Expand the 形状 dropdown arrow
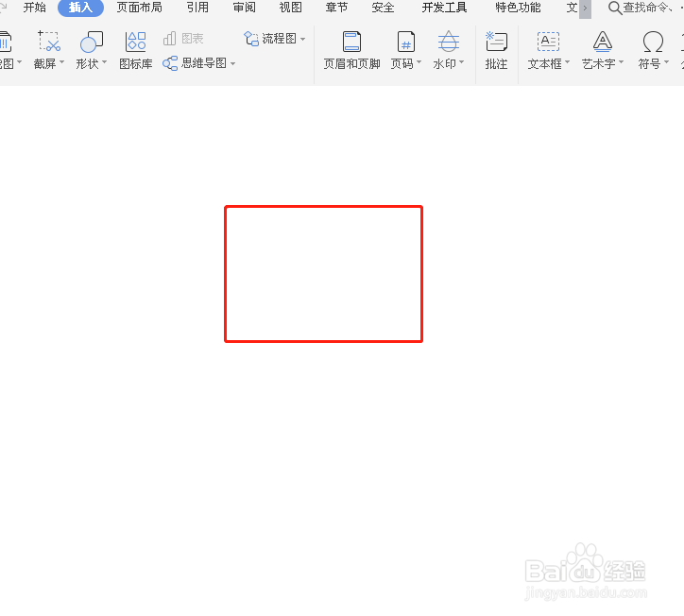684x616 pixels. coord(104,62)
